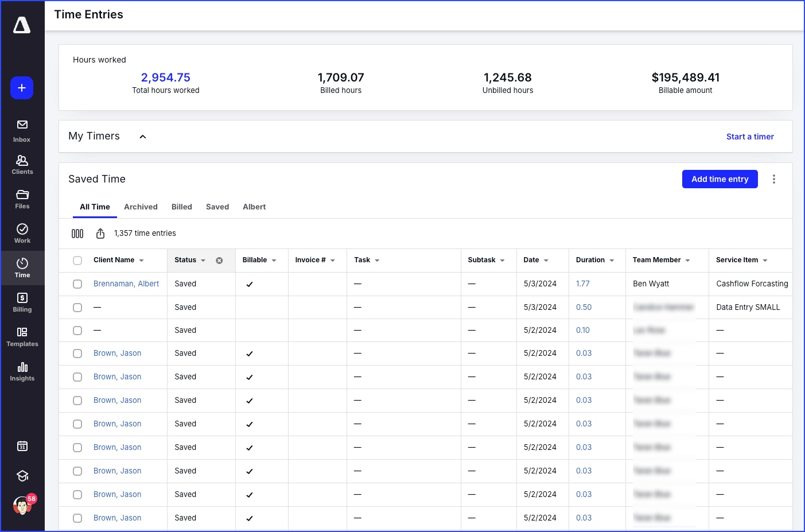Open the Billable column dropdown
This screenshot has width=805, height=532.
click(x=274, y=261)
